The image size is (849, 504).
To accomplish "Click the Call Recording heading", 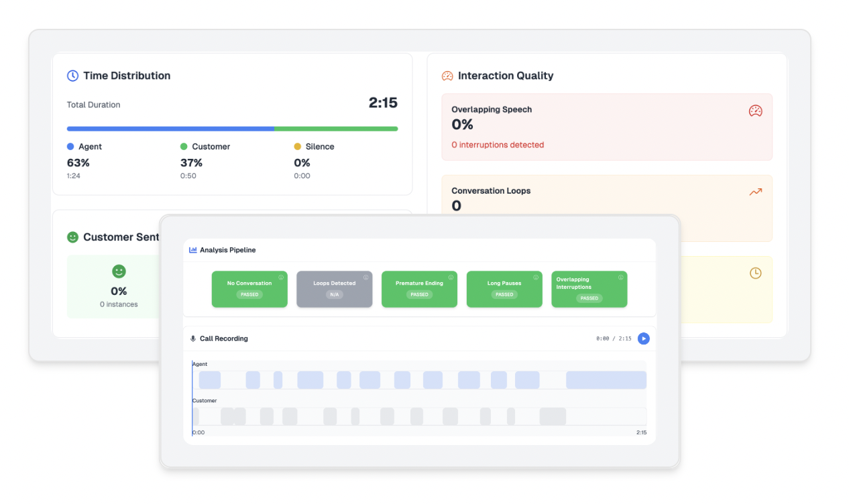I will click(x=224, y=339).
